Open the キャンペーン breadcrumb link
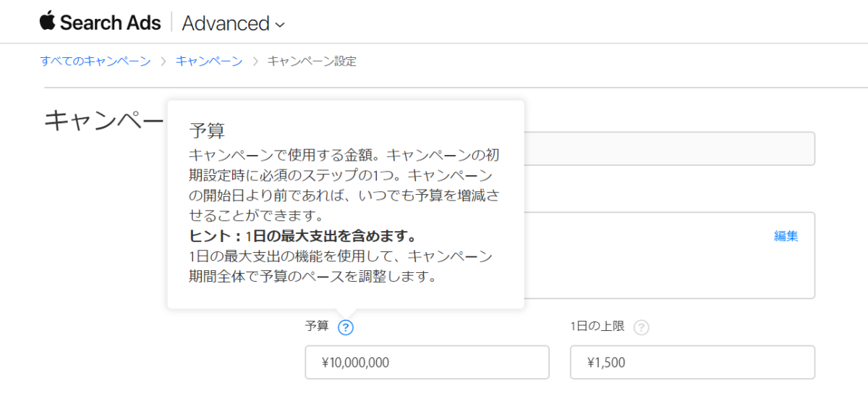This screenshot has width=868, height=399. coord(209,62)
